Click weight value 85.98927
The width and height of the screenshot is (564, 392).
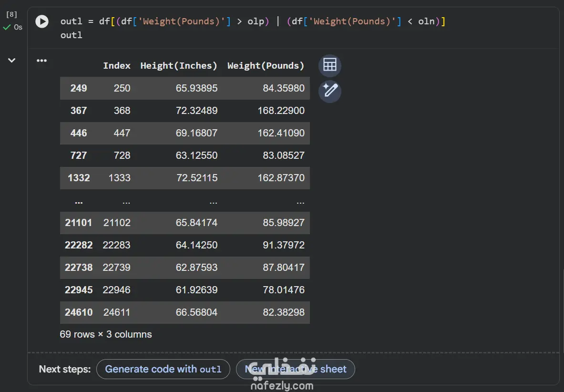click(284, 223)
